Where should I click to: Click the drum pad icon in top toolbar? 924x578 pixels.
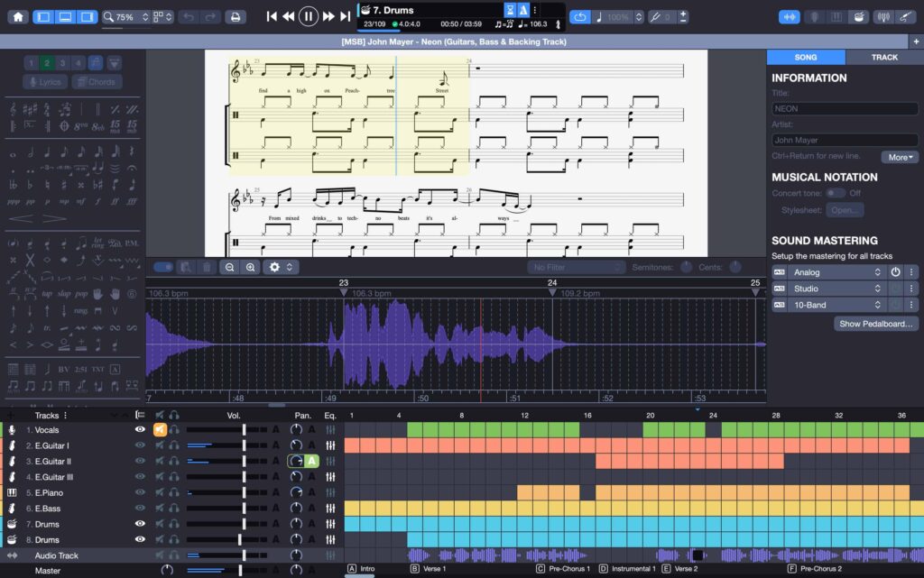(x=857, y=17)
